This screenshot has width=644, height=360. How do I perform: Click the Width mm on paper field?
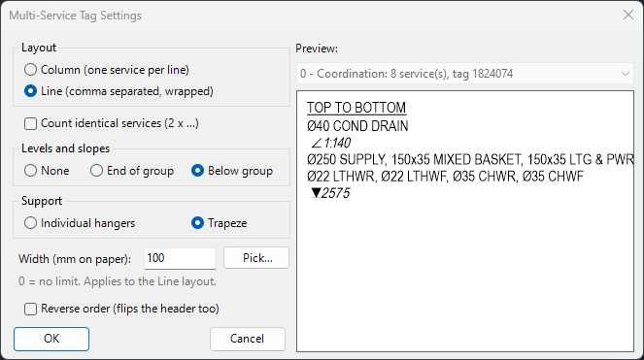(x=180, y=258)
